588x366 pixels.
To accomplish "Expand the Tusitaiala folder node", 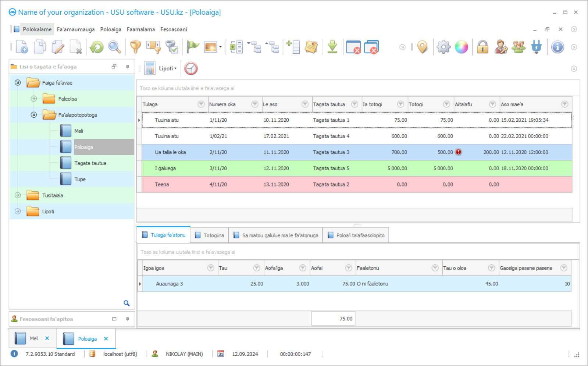I will (x=18, y=195).
